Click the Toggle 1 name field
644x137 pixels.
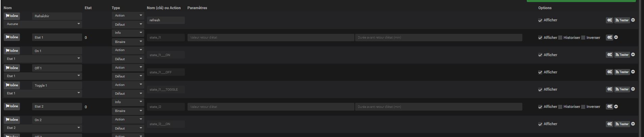[57, 86]
